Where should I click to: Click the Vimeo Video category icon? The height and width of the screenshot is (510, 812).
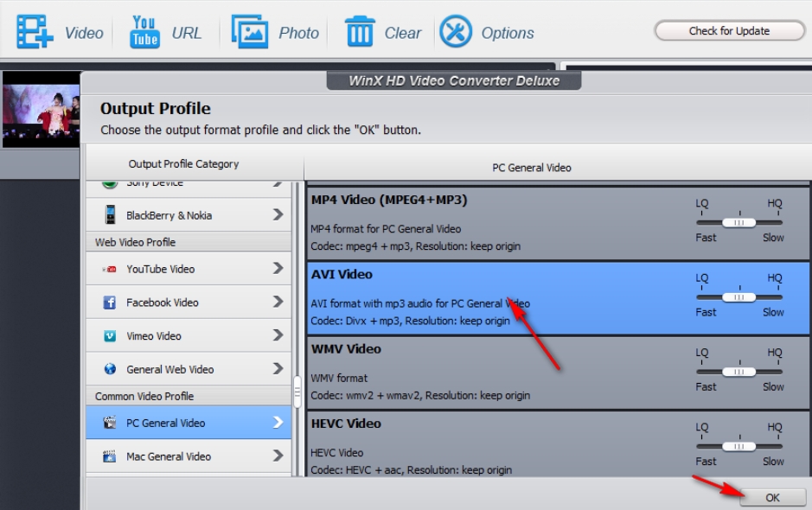110,336
